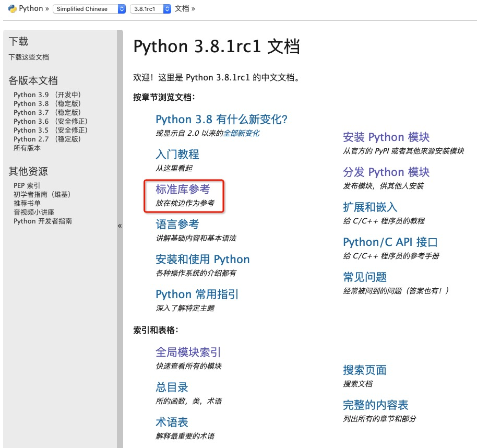Click the Python logo icon
This screenshot has height=448, width=477.
click(x=13, y=8)
